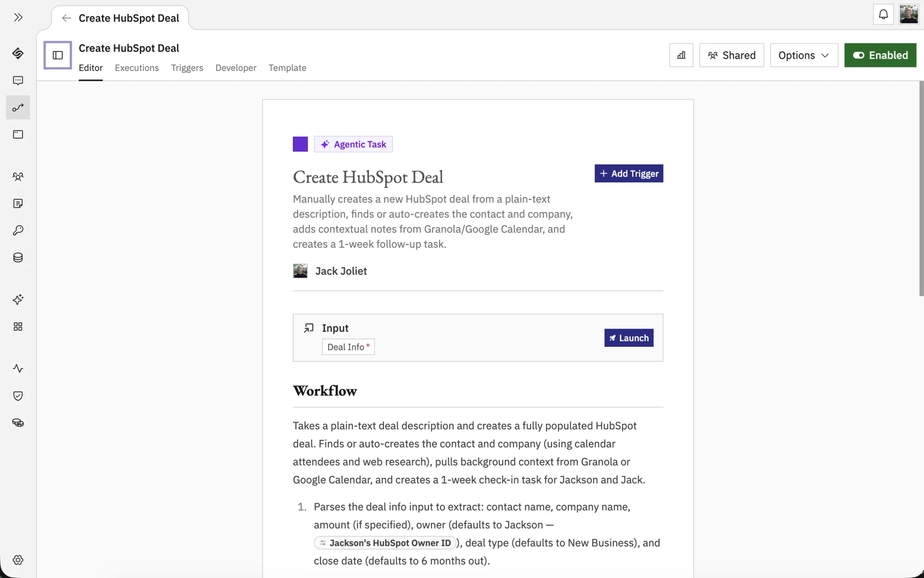
Task: Open the home logo icon in sidebar
Action: (18, 53)
